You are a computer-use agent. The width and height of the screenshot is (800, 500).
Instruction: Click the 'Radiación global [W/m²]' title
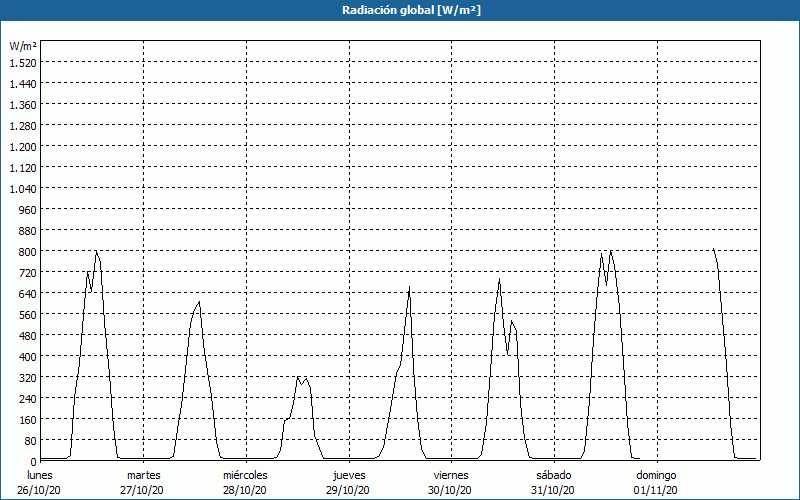(411, 10)
